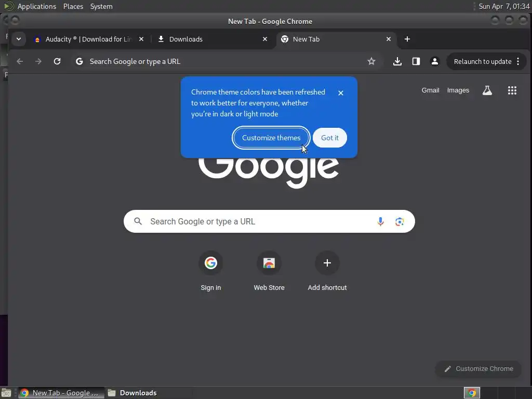Open the System menu
The height and width of the screenshot is (399, 532).
101,6
